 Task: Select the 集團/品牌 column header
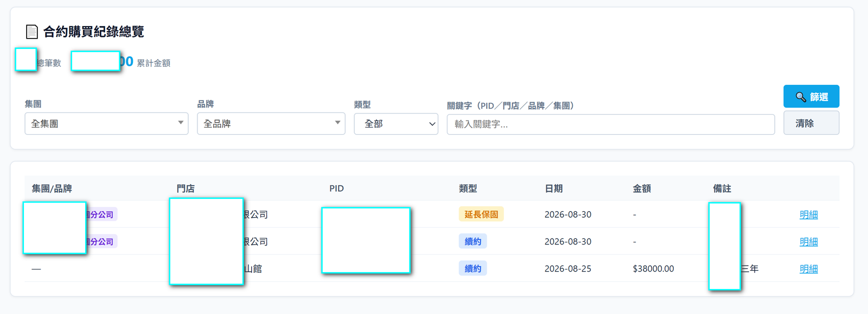coord(52,189)
